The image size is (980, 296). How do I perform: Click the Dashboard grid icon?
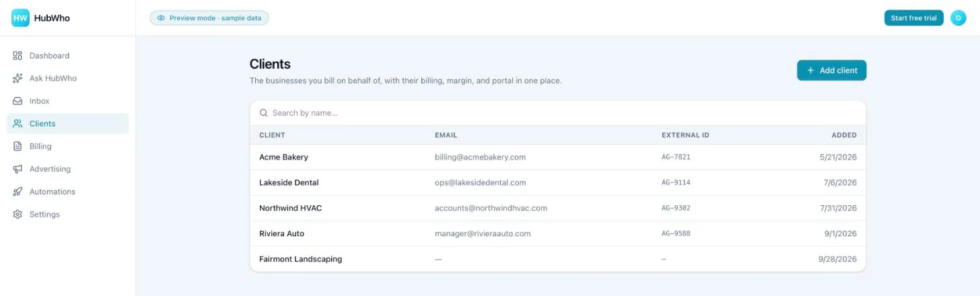(x=17, y=56)
